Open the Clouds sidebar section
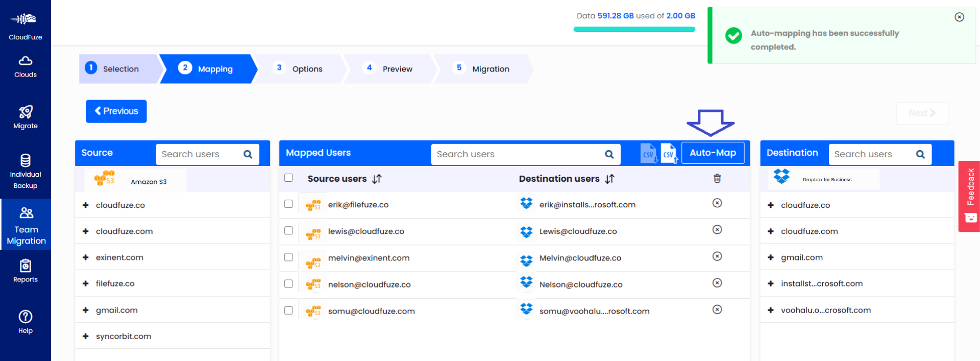Screen dimensions: 980x361 pos(26,67)
